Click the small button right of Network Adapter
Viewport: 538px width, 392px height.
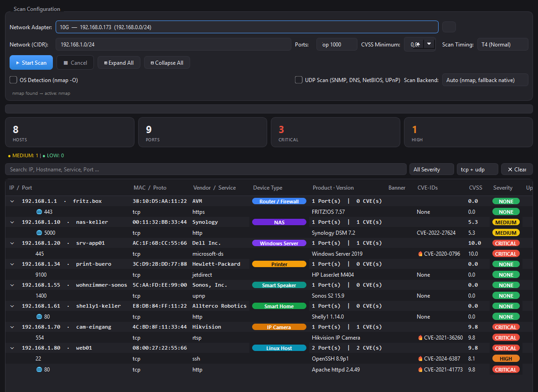click(449, 27)
